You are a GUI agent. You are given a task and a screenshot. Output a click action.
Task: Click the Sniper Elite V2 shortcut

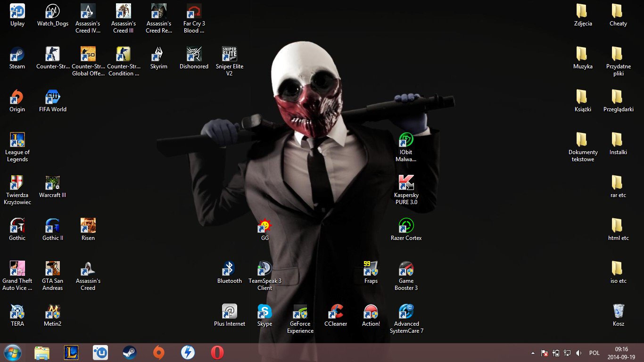coord(230,61)
